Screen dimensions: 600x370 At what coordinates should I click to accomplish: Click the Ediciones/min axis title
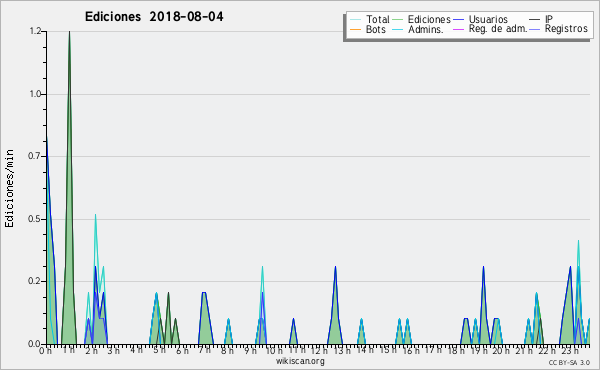coord(9,188)
